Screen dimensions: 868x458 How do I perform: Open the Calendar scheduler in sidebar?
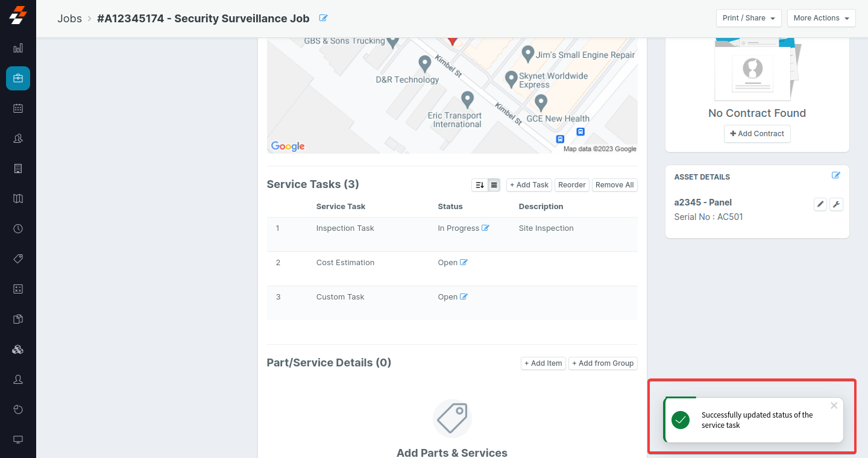click(17, 108)
